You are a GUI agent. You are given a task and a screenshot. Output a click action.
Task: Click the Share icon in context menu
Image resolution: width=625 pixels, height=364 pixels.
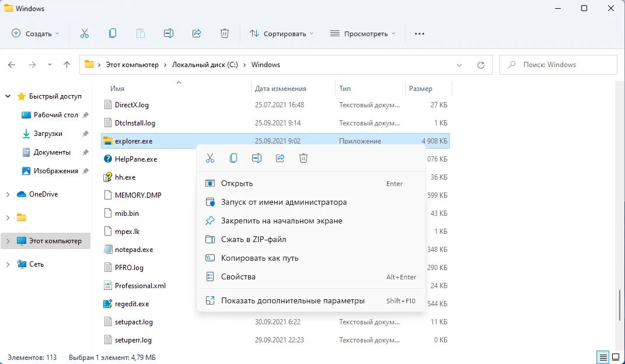click(x=280, y=158)
